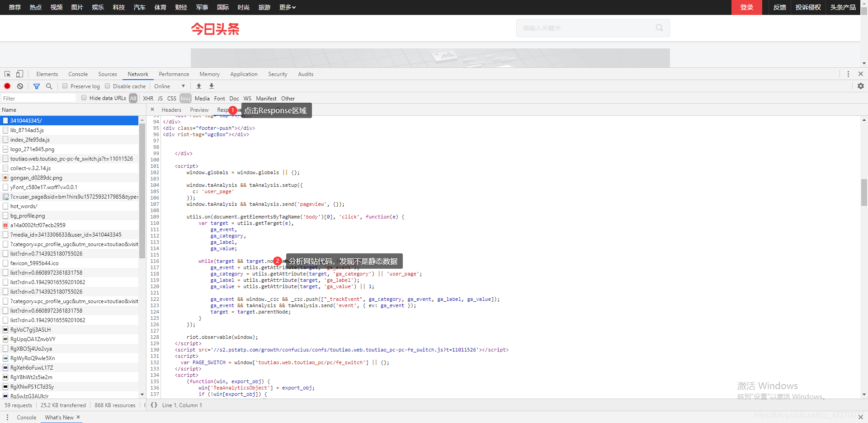Select the favicon_5995b44.ico request

click(x=69, y=263)
